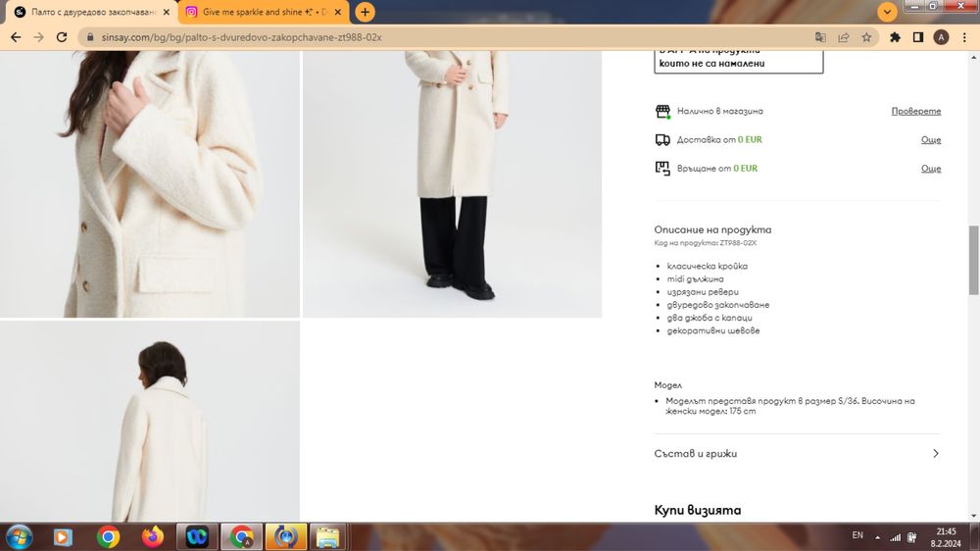Viewport: 980px width, 551px height.
Task: Click the product code ZT988-02X text
Action: point(738,243)
